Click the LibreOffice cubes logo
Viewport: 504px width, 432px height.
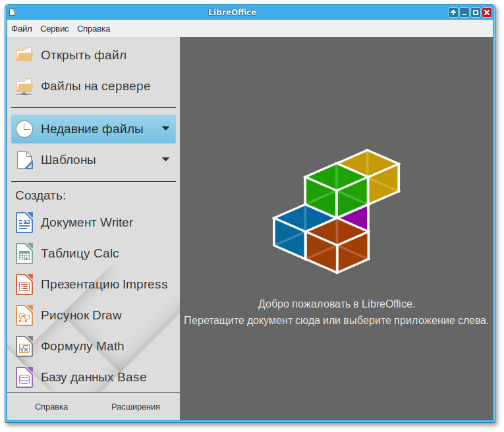click(x=336, y=211)
